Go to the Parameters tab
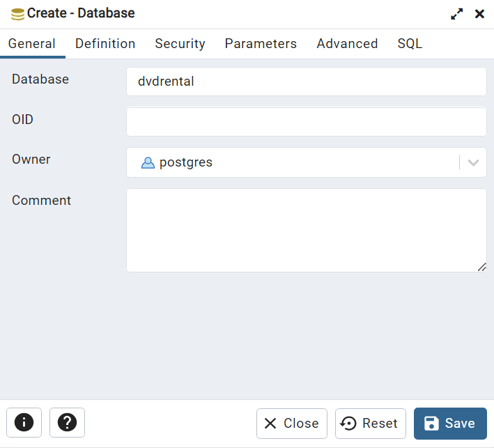494x448 pixels. point(261,44)
